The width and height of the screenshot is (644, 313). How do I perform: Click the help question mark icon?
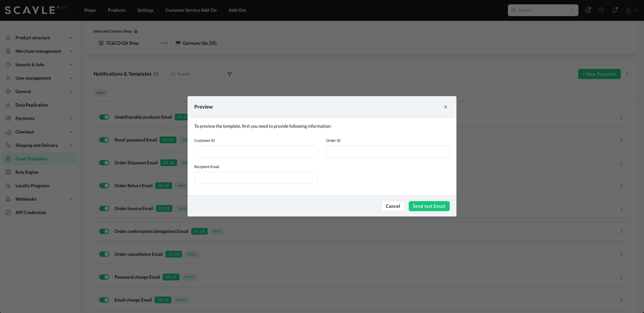pos(601,10)
